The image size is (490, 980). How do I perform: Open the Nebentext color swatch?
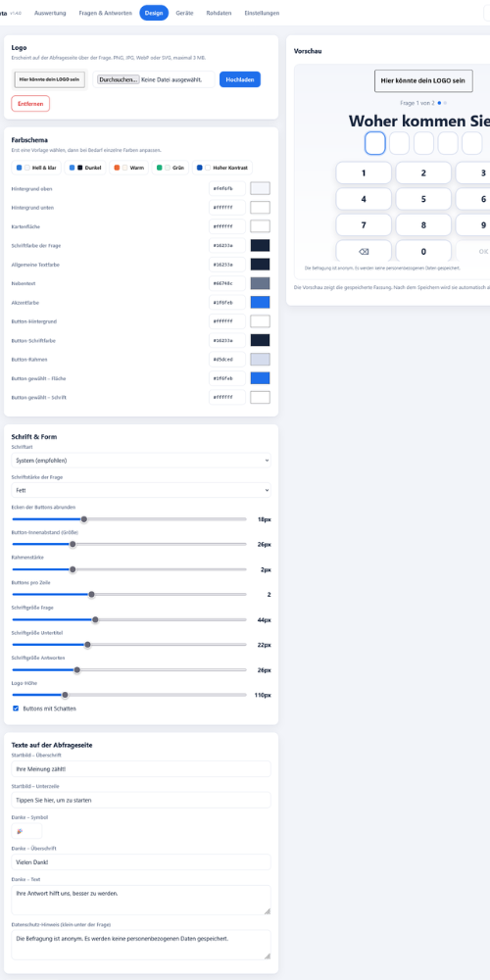[x=260, y=284]
